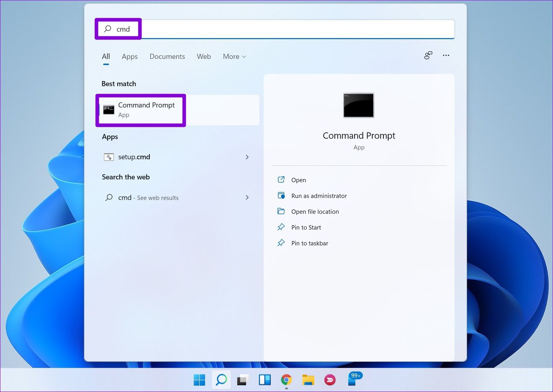Expand the setup.cmd result chevron
Viewport: 553px width, 392px height.
[247, 157]
